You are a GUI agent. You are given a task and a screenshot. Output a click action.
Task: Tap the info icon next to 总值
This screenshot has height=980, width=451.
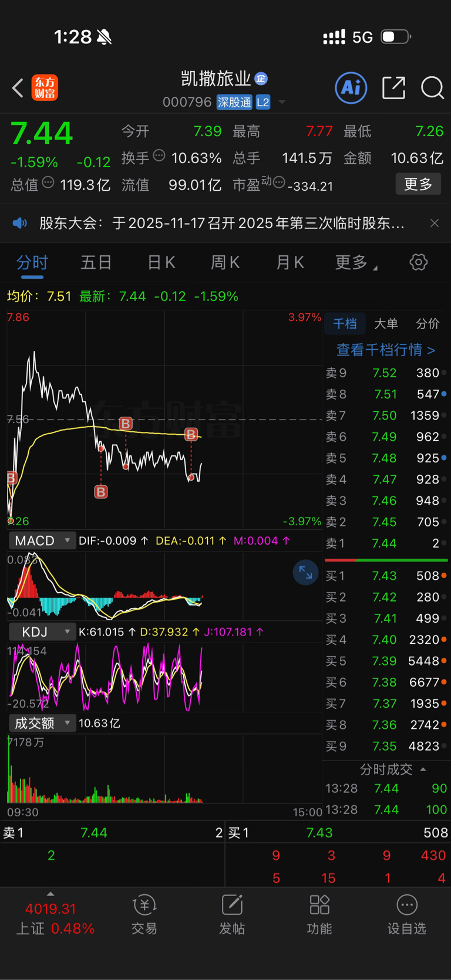click(x=48, y=183)
